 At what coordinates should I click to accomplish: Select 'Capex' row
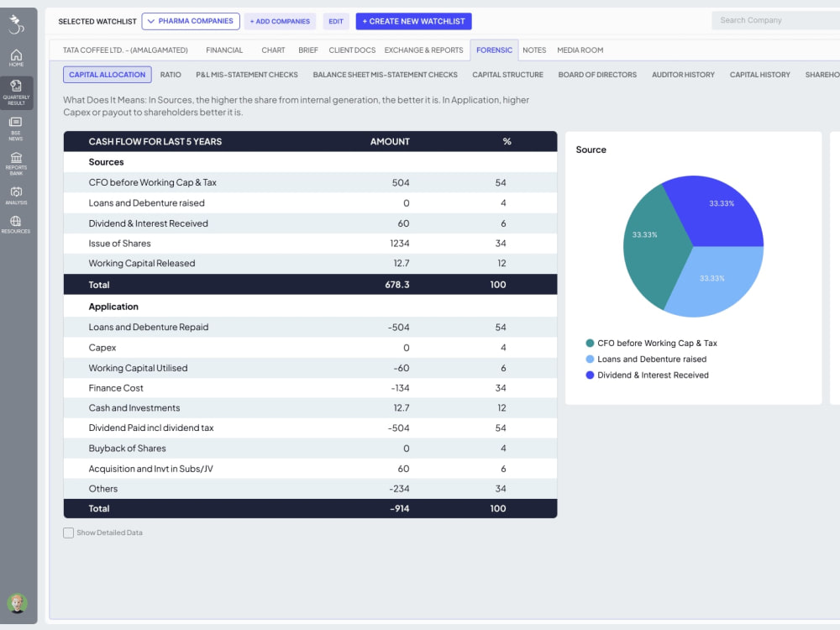point(310,348)
